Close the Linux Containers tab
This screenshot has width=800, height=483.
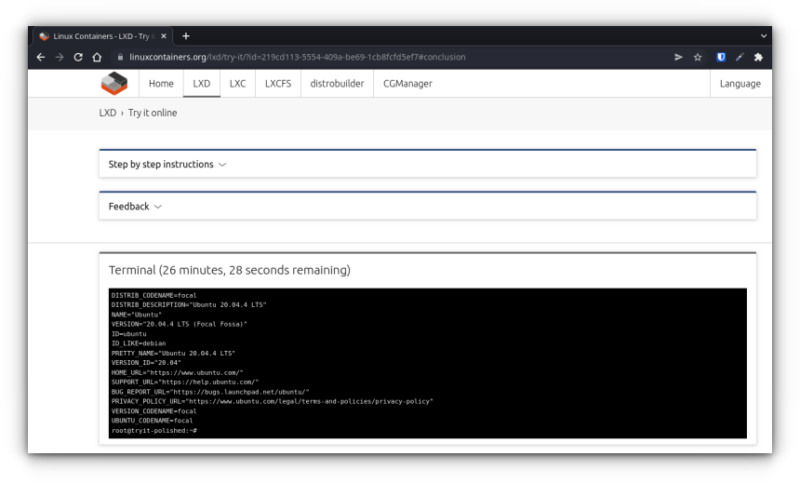163,36
